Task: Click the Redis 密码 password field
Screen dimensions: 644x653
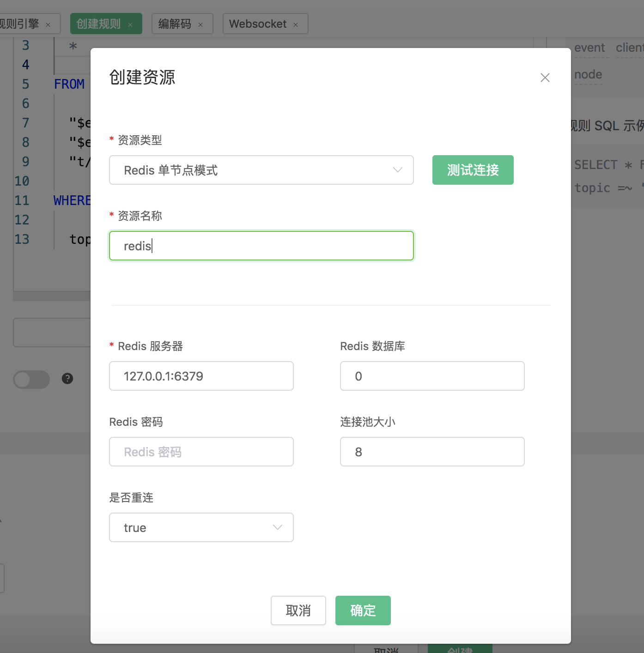Action: (x=201, y=452)
